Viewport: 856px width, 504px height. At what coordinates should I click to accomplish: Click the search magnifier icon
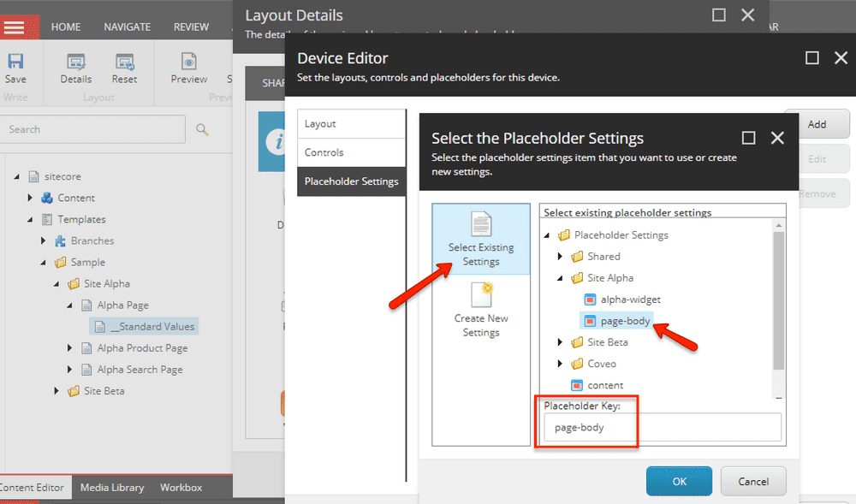tap(202, 129)
